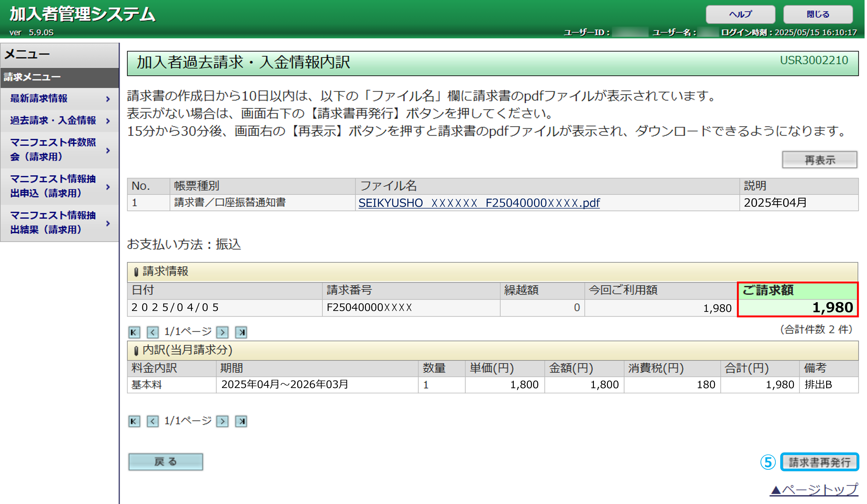Open 過去請求・入金情報 menu item
867x504 pixels.
(x=60, y=120)
